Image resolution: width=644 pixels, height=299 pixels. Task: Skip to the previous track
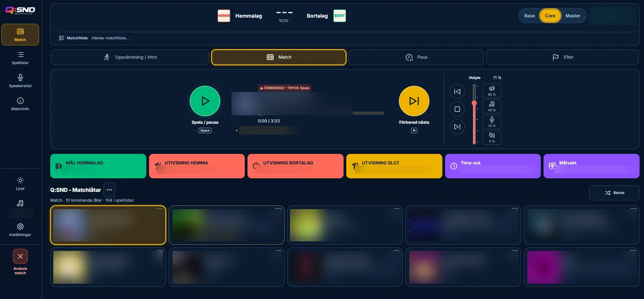457,92
